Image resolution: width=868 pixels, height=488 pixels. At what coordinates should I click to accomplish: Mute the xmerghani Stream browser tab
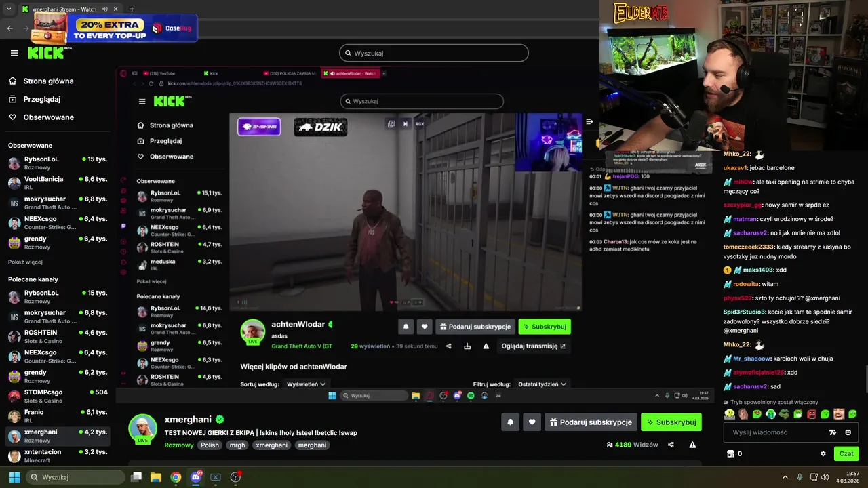(x=104, y=9)
